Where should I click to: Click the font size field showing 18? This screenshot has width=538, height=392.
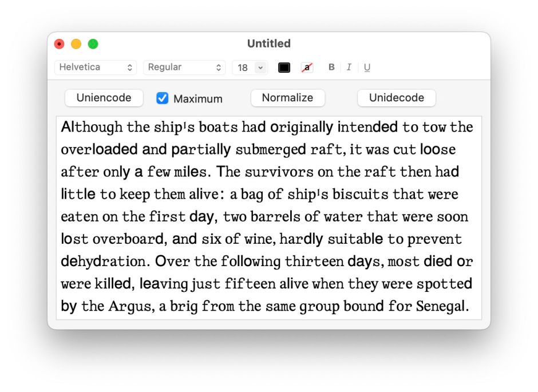pos(243,68)
